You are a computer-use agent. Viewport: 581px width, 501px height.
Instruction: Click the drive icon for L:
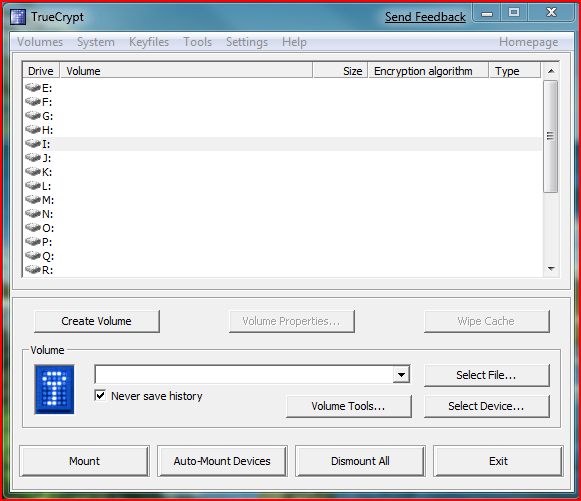(33, 186)
